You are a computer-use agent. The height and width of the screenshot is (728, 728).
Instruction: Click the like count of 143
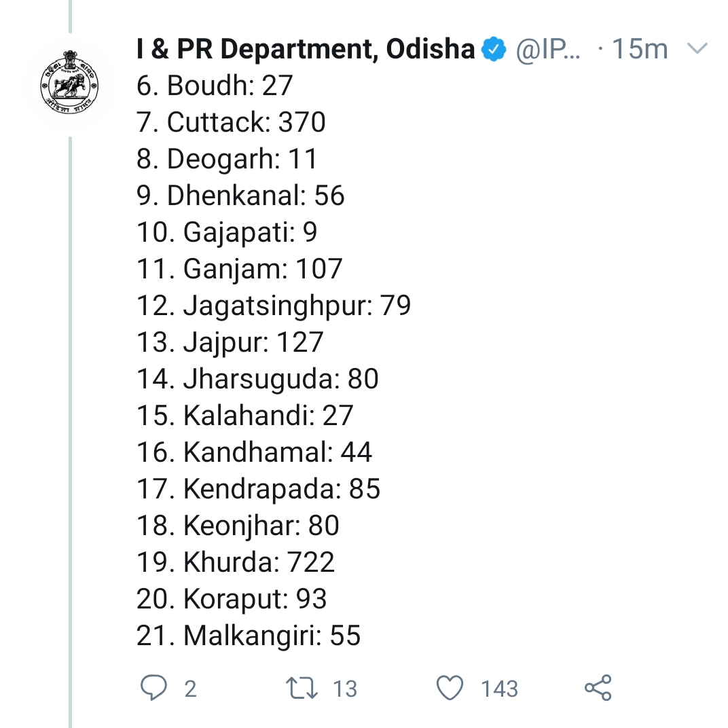pyautogui.click(x=499, y=689)
